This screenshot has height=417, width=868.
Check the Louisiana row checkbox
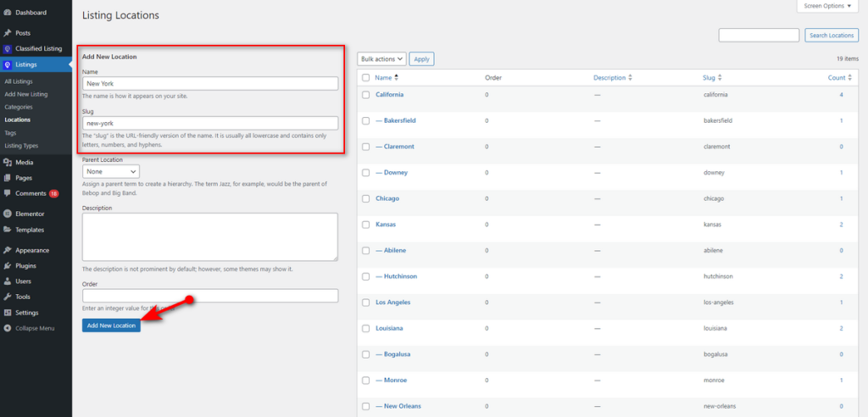pos(366,328)
